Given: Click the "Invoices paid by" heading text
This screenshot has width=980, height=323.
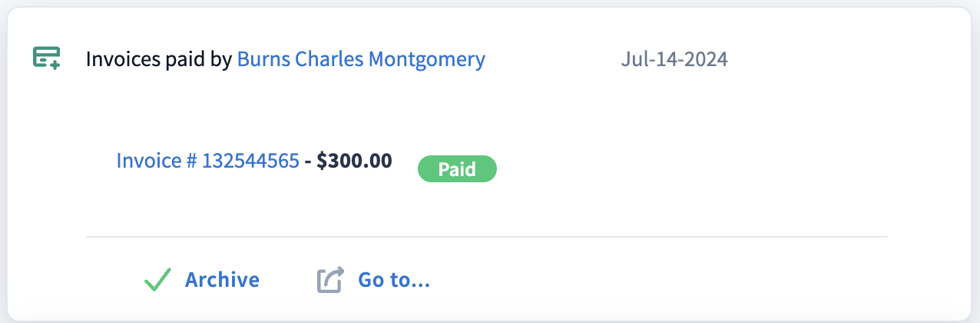Looking at the screenshot, I should [159, 59].
